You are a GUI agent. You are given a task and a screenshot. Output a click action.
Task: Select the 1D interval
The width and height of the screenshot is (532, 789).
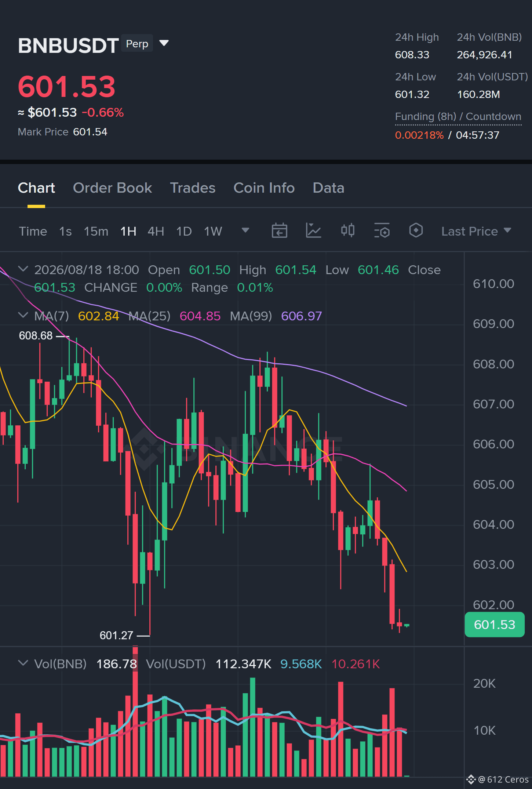pyautogui.click(x=184, y=231)
